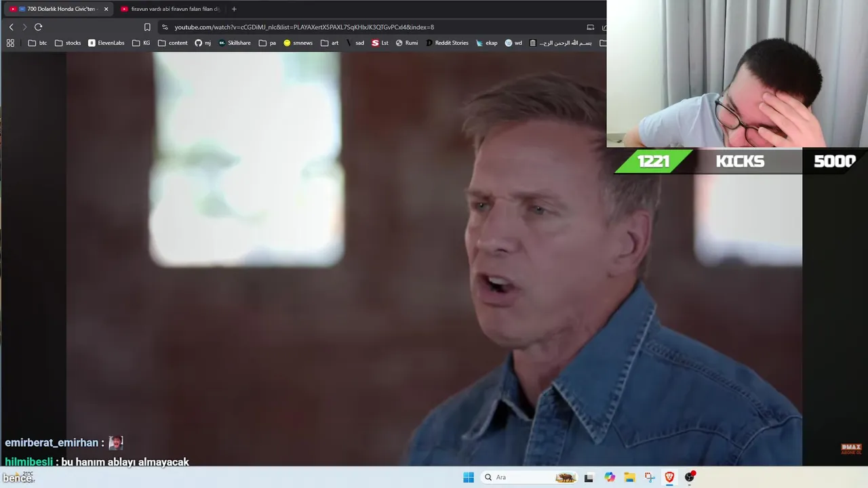Open the stocks bookmark folder
This screenshot has width=868, height=488.
click(68, 43)
